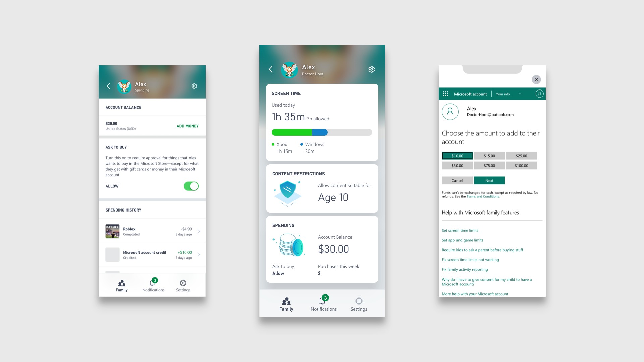This screenshot has height=362, width=644.
Task: Select $10.00 amount radio button
Action: [x=457, y=156]
